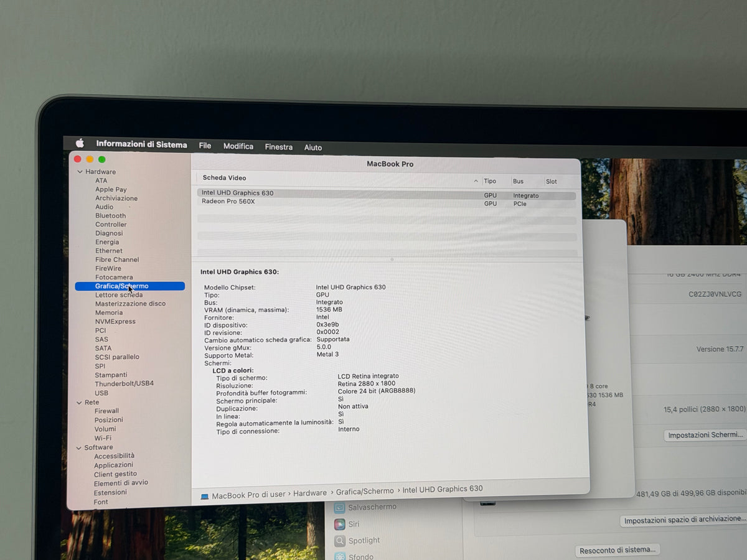Sort by Scheda Video column header

pos(224,178)
